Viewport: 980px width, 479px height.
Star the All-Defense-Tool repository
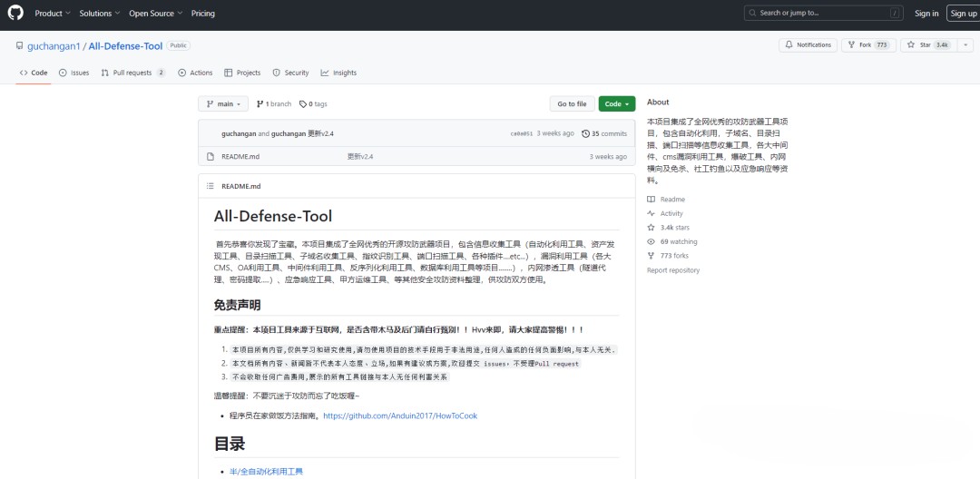[x=920, y=44]
